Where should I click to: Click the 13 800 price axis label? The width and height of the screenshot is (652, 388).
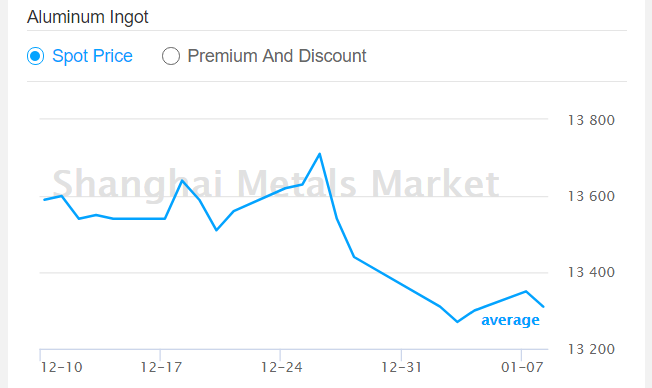click(x=591, y=120)
